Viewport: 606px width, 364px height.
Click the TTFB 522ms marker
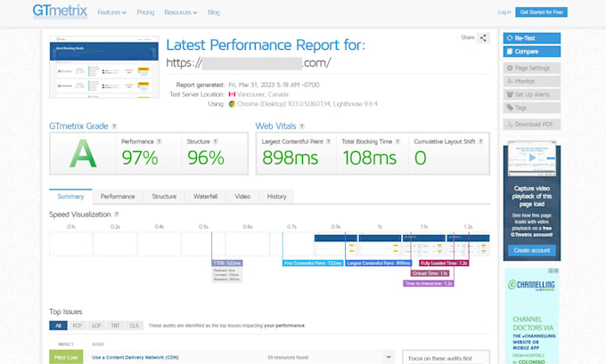pos(227,263)
